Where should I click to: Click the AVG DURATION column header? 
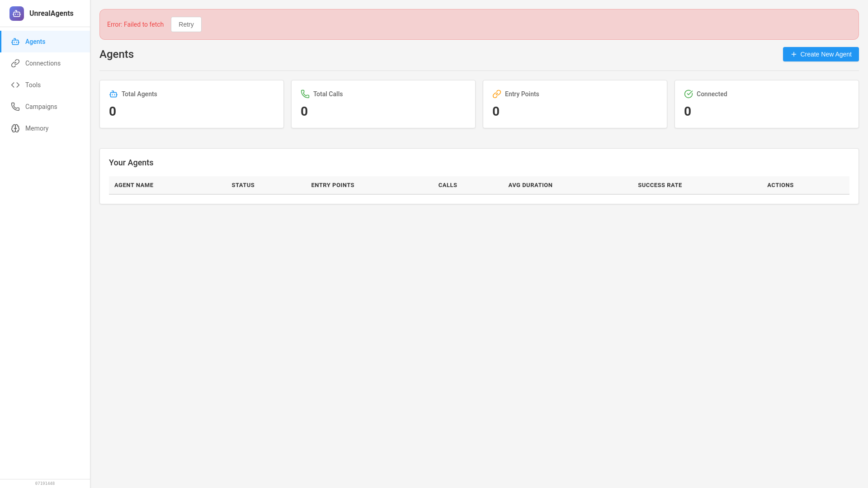click(530, 185)
